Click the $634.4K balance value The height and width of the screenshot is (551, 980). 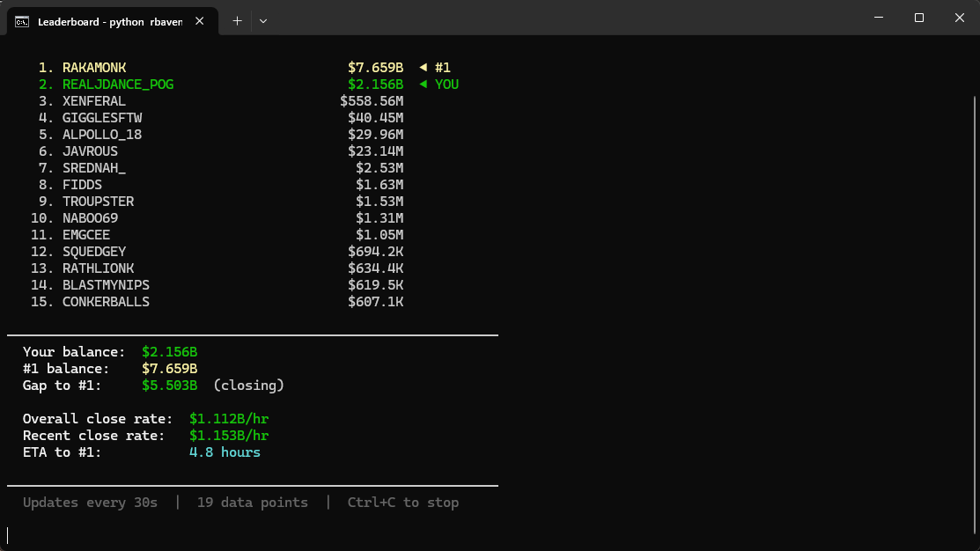pos(376,268)
